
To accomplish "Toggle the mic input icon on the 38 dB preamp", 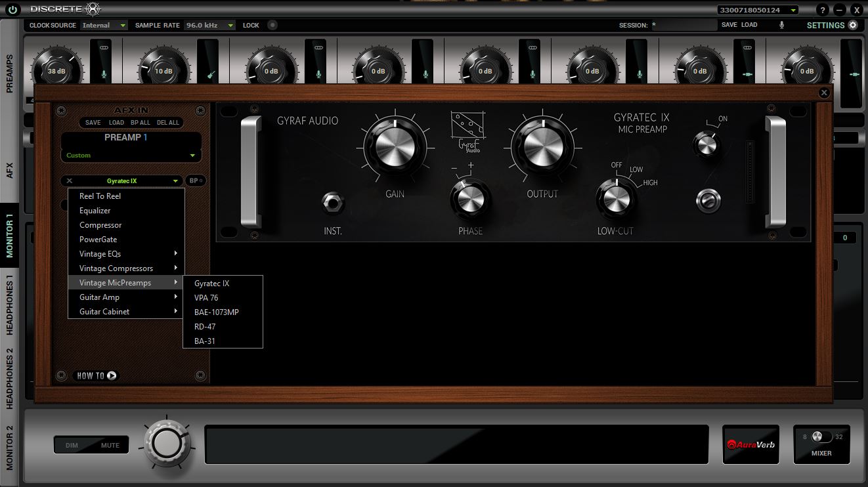I will (104, 74).
